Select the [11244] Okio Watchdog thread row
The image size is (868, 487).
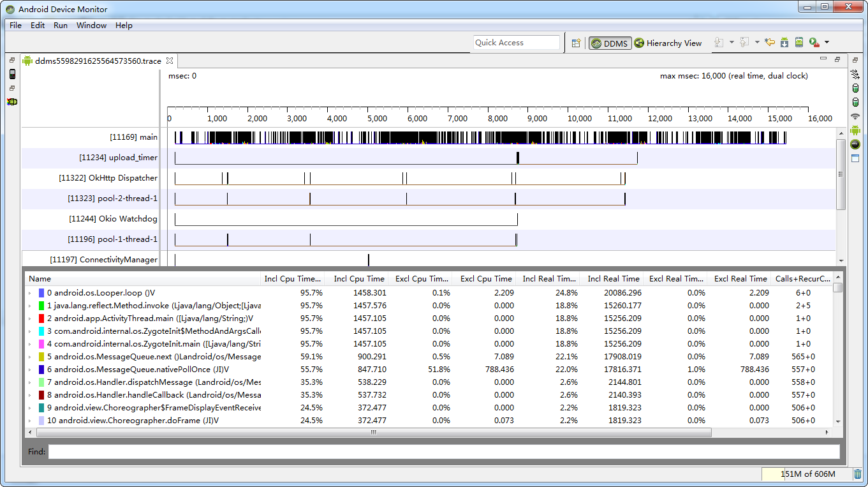429,219
